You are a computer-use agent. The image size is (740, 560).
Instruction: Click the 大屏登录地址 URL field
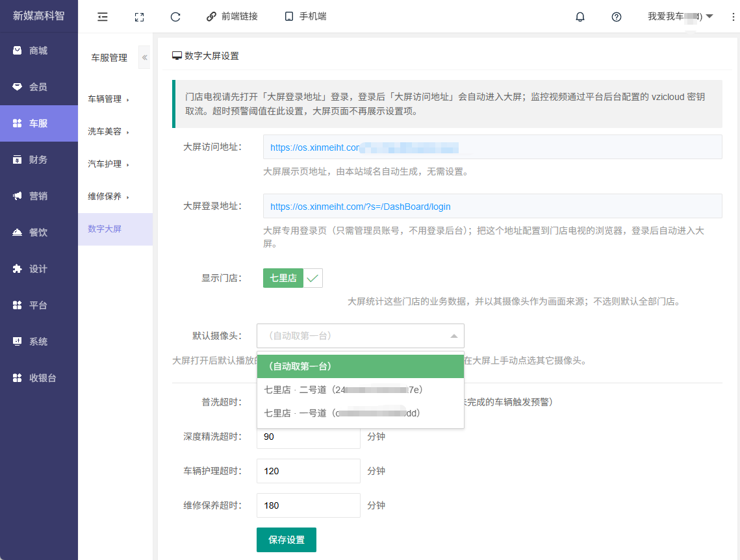tap(492, 206)
